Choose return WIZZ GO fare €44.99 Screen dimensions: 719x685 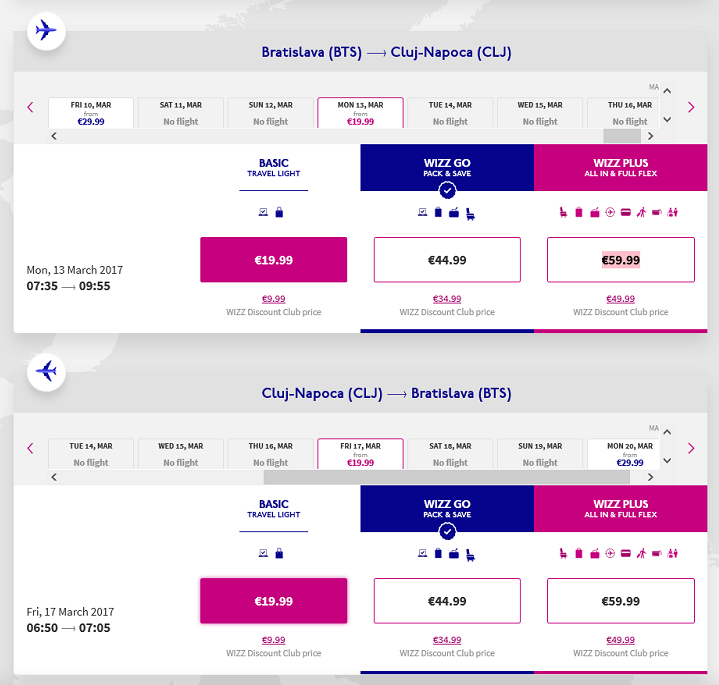[x=447, y=601]
